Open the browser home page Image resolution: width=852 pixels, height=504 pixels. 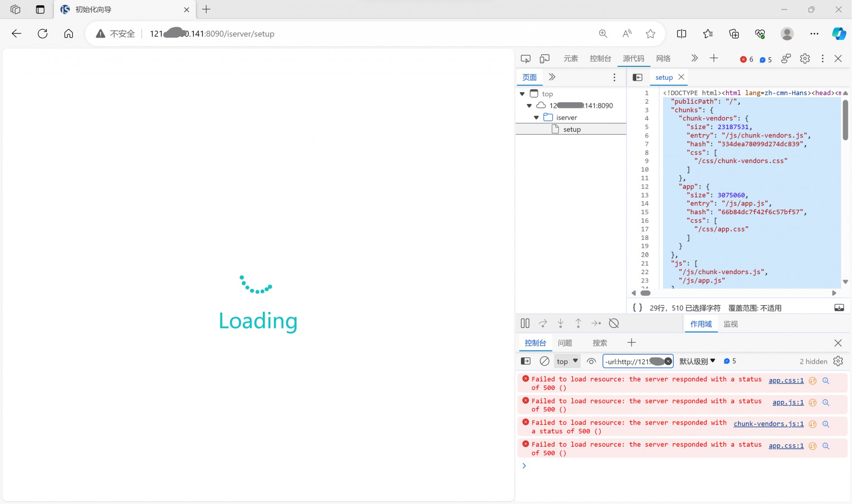click(69, 34)
